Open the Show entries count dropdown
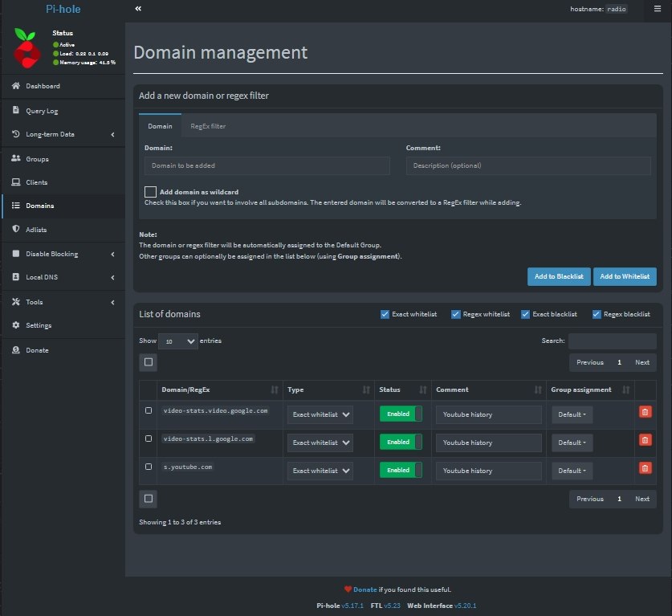Viewport: 672px width, 616px height. point(178,341)
